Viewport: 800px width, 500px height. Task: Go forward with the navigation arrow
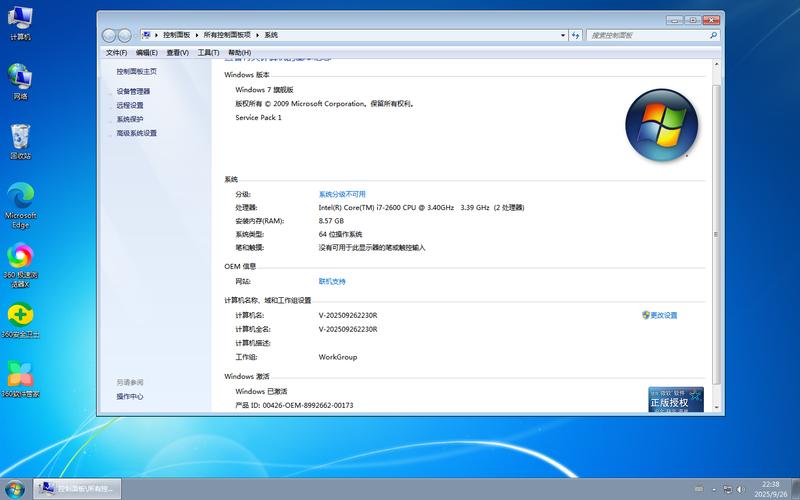pos(124,35)
